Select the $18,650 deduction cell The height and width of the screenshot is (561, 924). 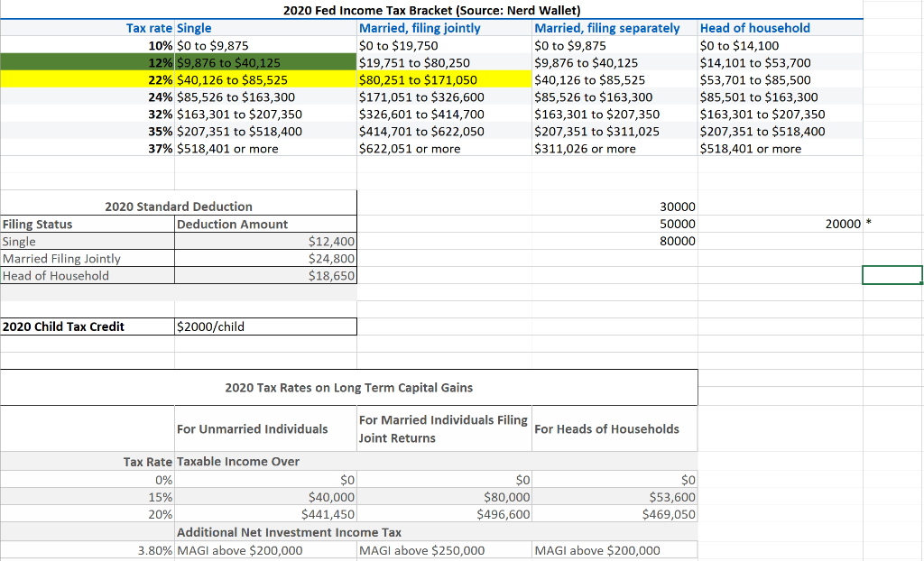[266, 275]
